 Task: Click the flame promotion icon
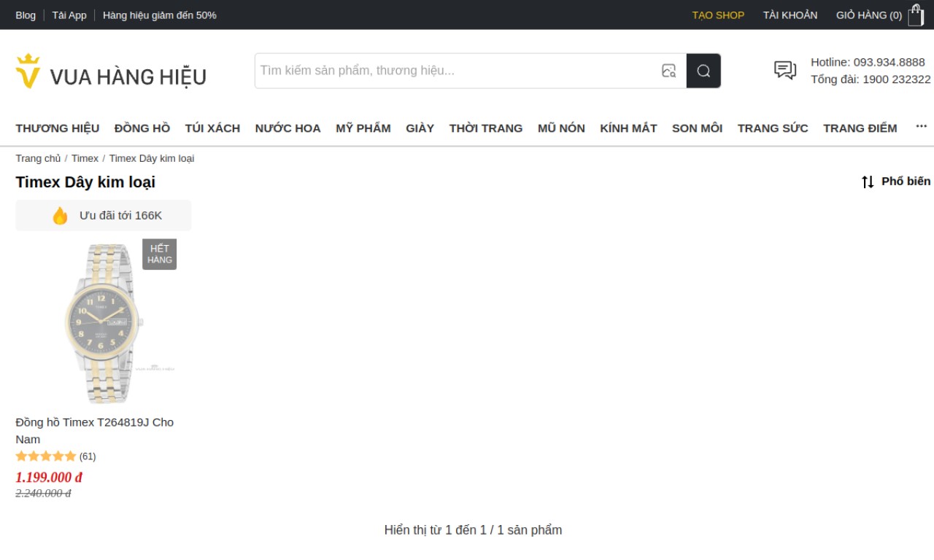[x=60, y=215]
